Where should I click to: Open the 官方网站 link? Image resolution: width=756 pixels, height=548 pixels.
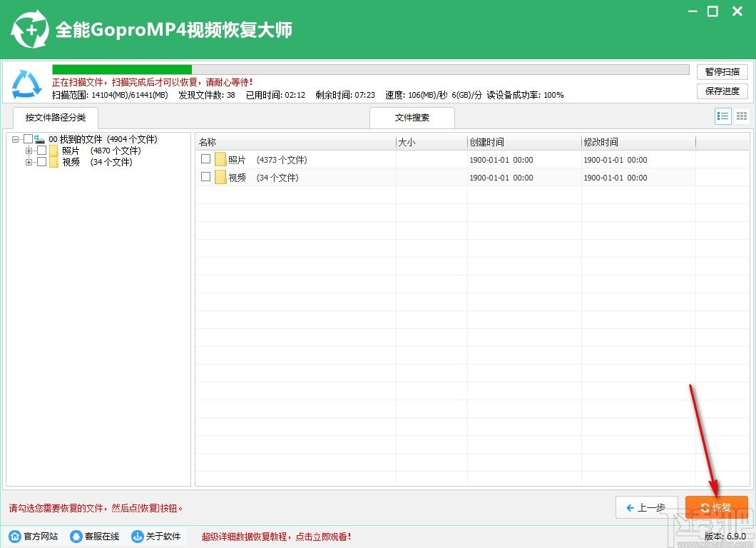(x=34, y=537)
